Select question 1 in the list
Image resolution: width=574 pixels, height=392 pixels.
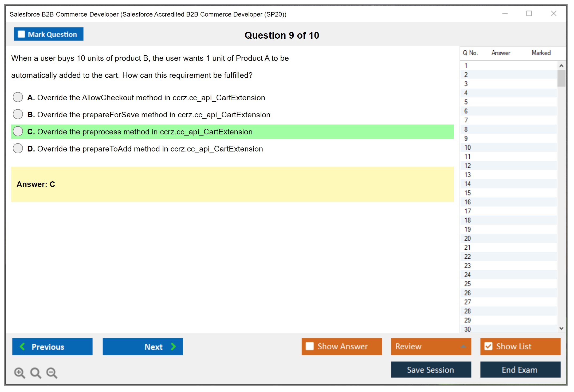pyautogui.click(x=466, y=66)
